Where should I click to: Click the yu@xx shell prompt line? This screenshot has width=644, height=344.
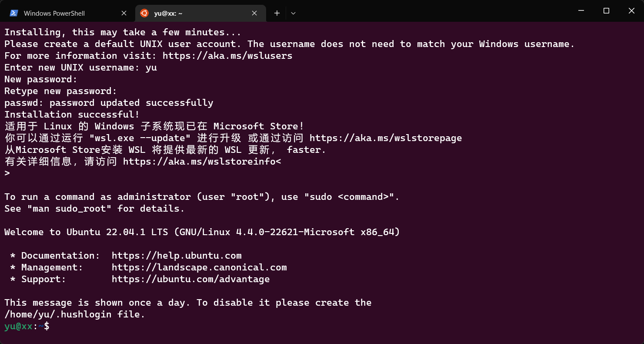tap(27, 326)
